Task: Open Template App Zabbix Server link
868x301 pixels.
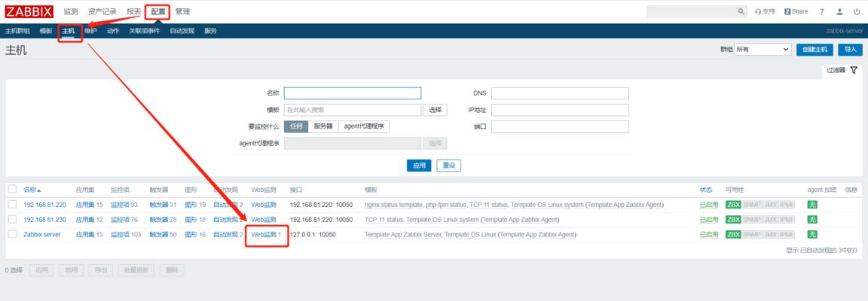Action: click(x=403, y=235)
